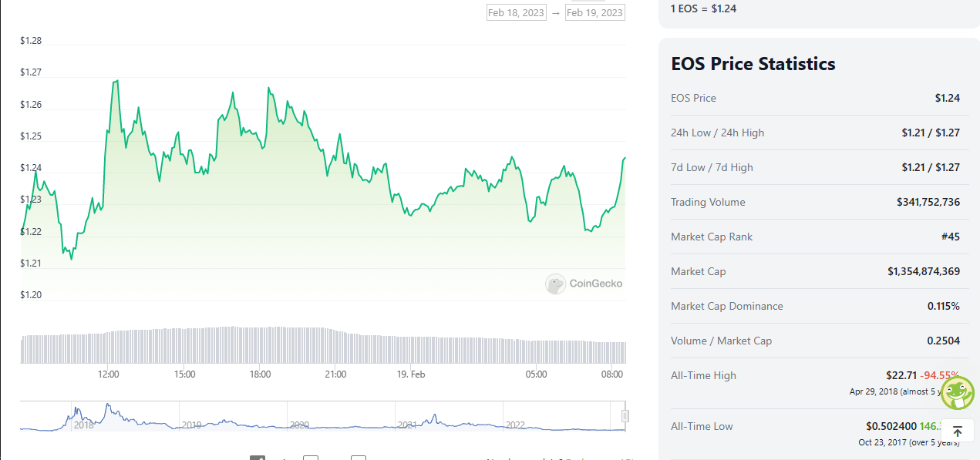The width and height of the screenshot is (980, 460).
Task: Select the Feb 18, 2023 start date field
Action: [516, 12]
